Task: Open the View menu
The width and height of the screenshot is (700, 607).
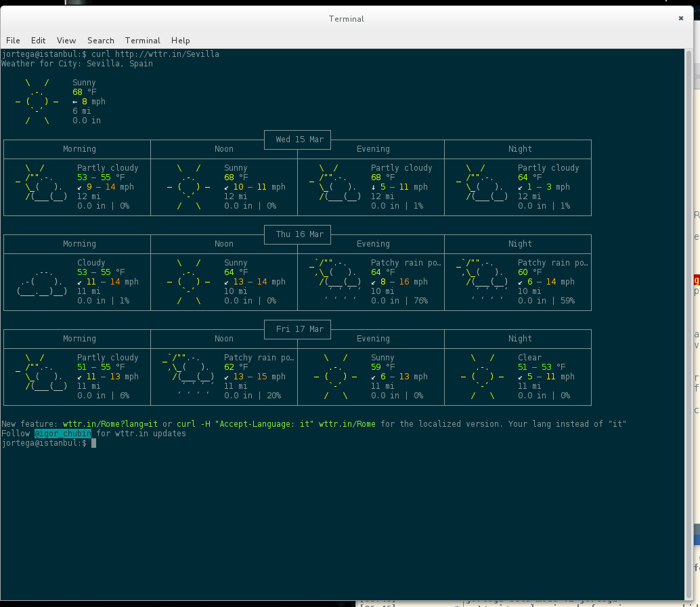Action: tap(66, 40)
